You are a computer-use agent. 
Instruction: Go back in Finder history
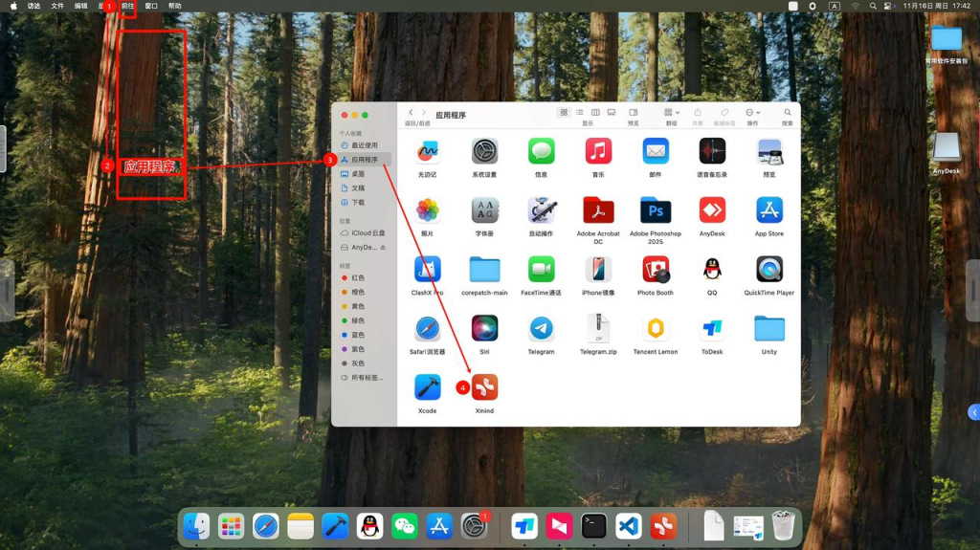tap(411, 113)
